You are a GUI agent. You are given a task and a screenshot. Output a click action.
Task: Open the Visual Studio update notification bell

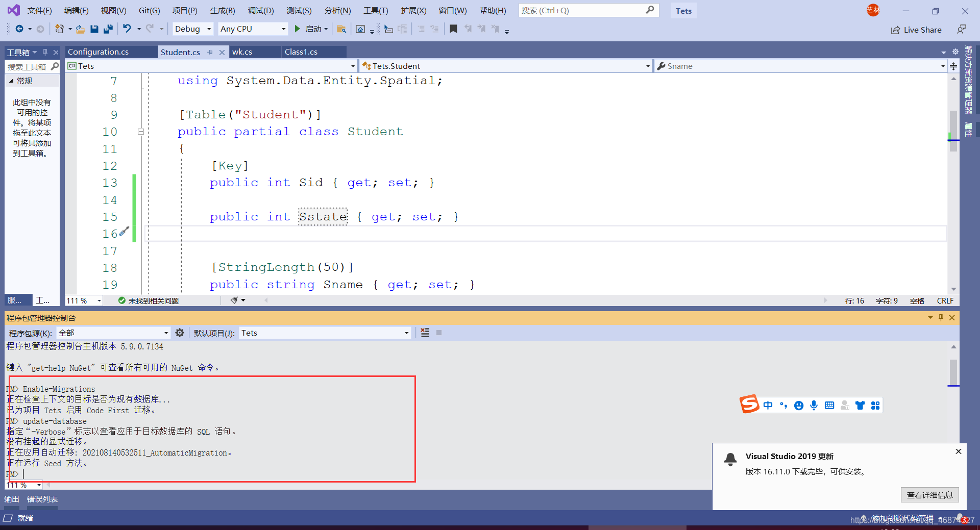(x=730, y=459)
